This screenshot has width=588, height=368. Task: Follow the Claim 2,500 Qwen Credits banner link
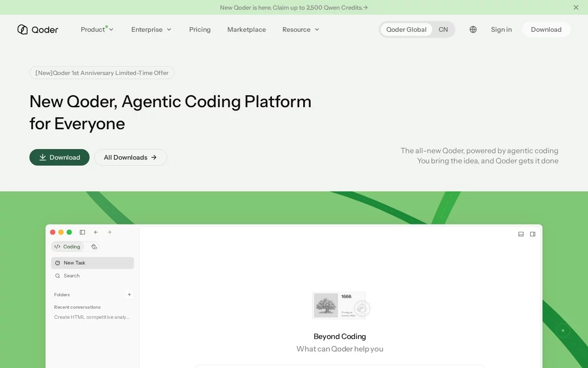[x=294, y=7]
